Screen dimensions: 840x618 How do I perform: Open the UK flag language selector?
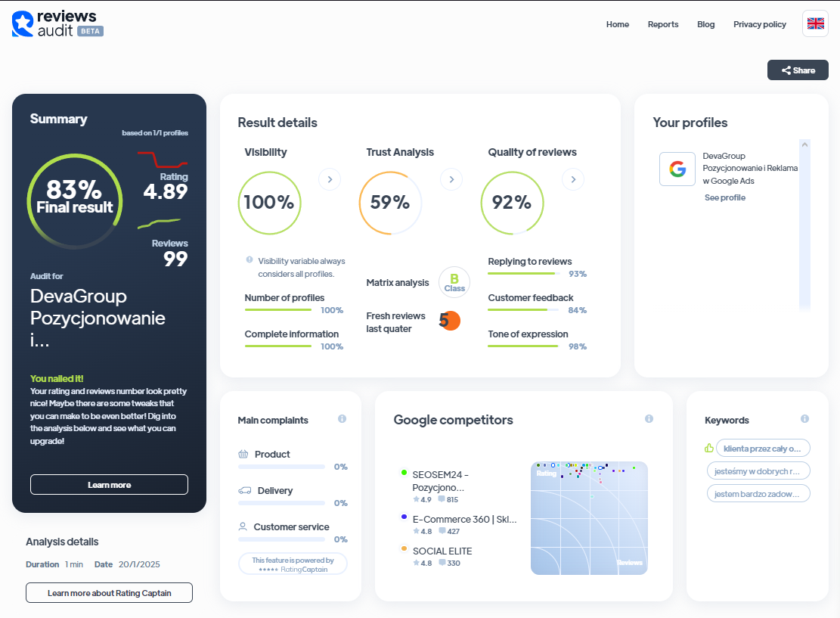(x=815, y=23)
